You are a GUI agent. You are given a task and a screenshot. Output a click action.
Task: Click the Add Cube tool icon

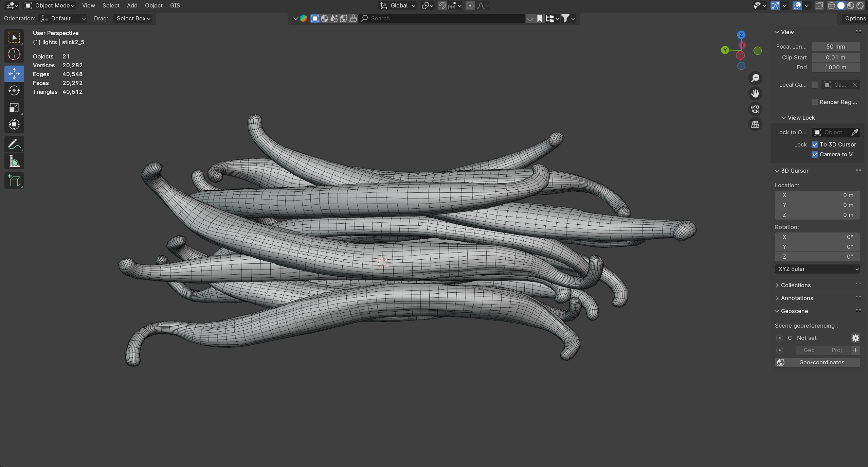coord(14,180)
